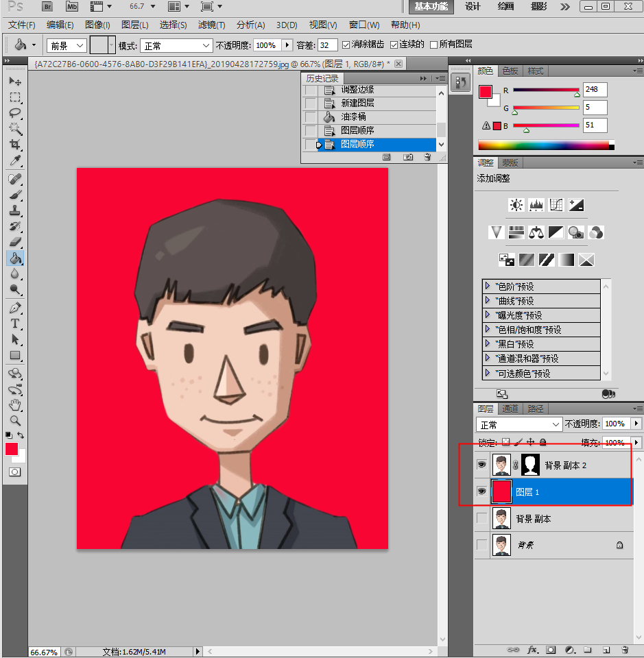Pick the Blur tool
The image size is (644, 658).
pos(15,274)
